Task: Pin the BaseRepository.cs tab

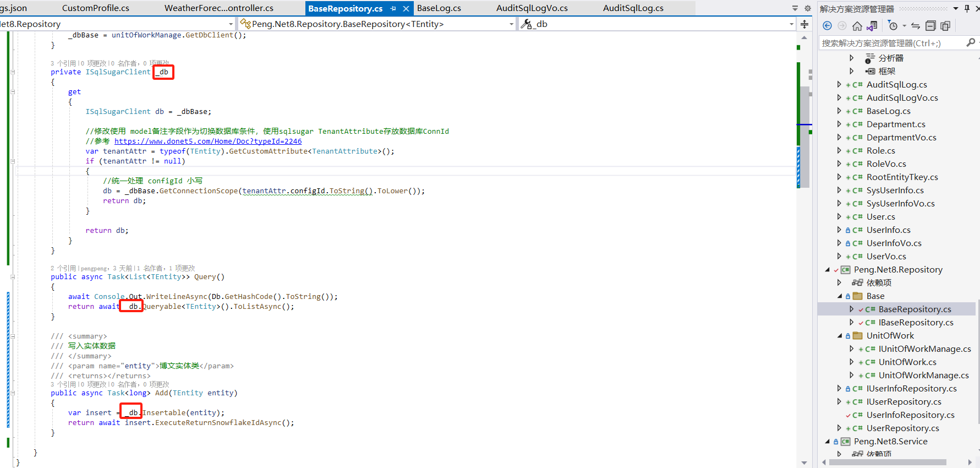Action: coord(393,9)
